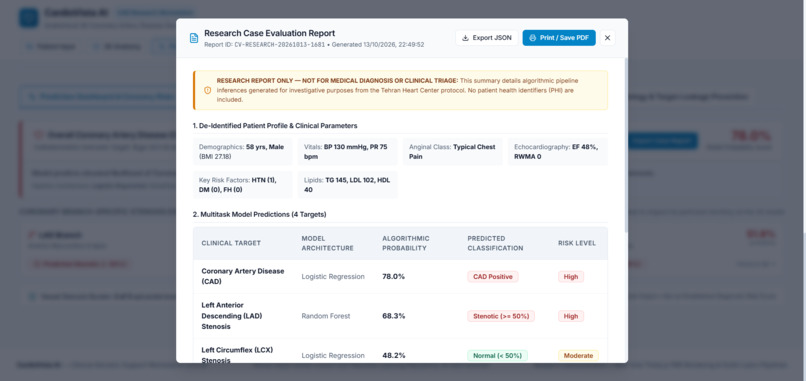
Task: Click the warning icon in research notice
Action: 208,90
